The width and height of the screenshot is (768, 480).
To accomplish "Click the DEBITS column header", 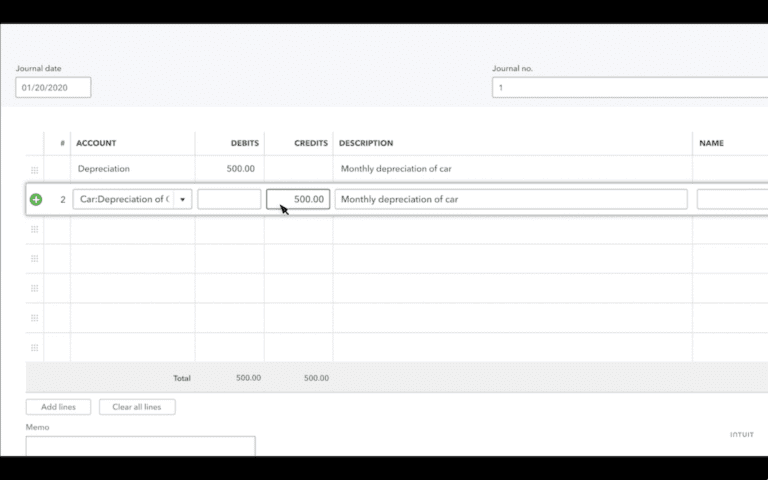I will [x=245, y=143].
